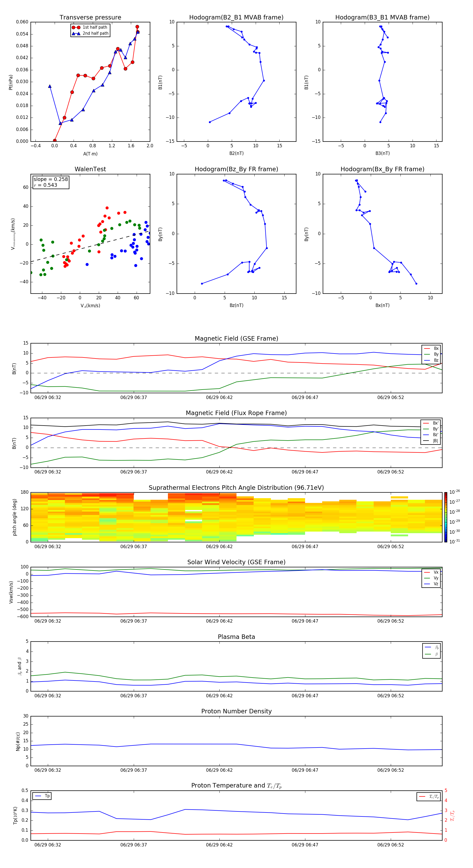The height and width of the screenshot is (868, 473).
Task: Click the pitch angle (deg) axis label
Action: (x=14, y=517)
